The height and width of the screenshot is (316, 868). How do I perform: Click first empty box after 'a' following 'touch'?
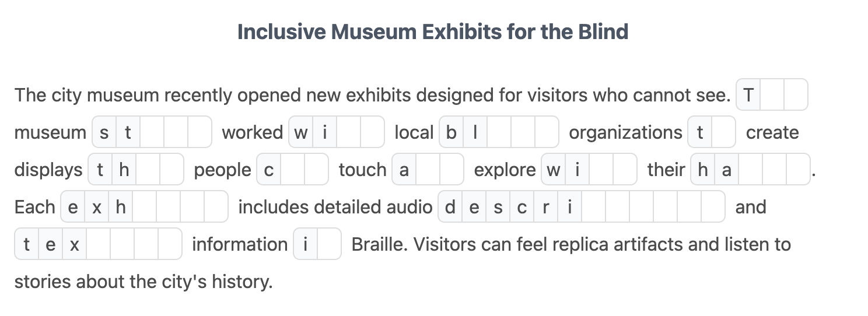[428, 170]
